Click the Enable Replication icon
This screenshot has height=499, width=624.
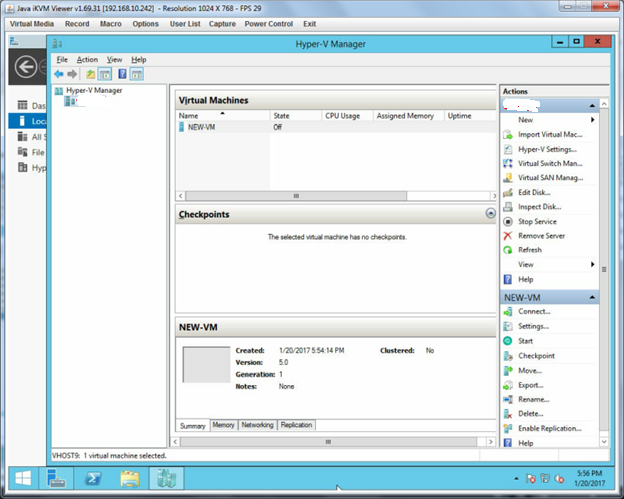click(508, 429)
